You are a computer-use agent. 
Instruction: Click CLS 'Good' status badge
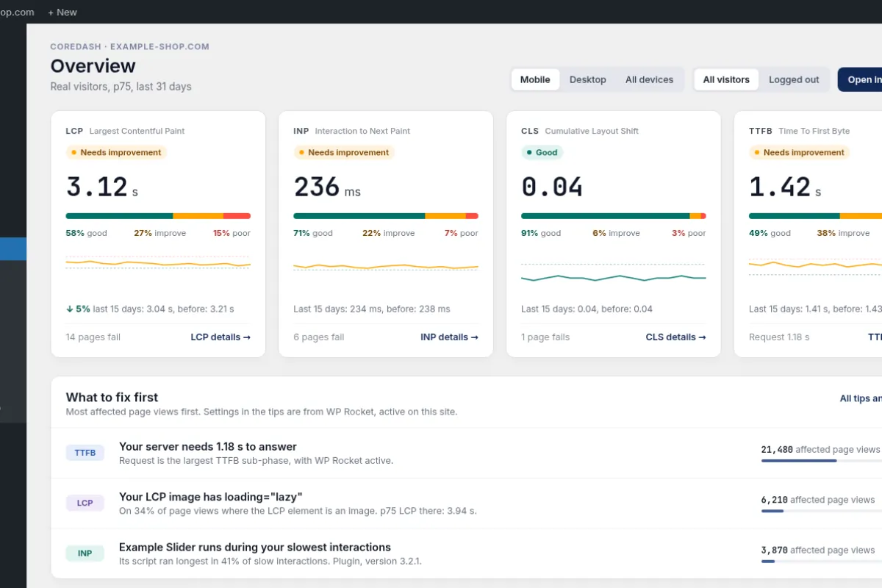(x=542, y=152)
